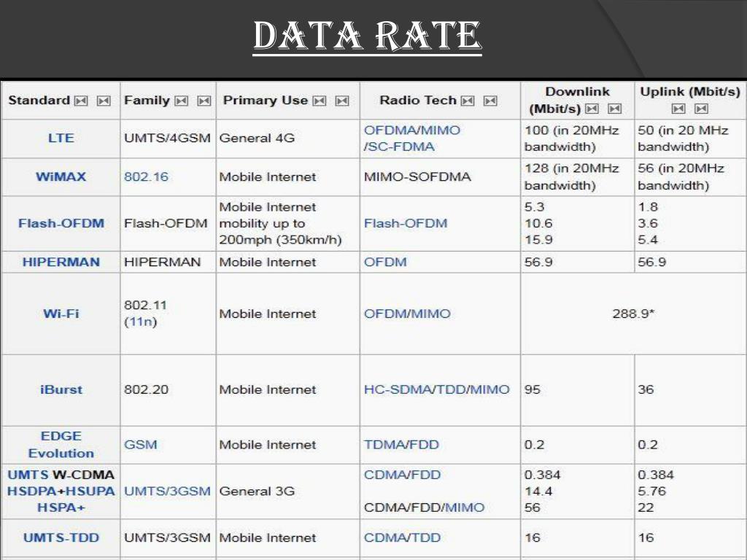Open the HSDPA+HSUPA link

coord(61,491)
